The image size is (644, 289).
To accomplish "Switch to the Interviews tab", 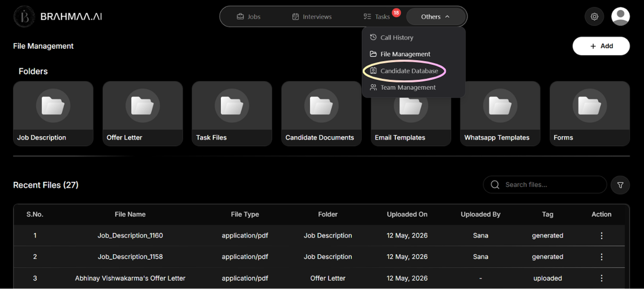I will 312,17.
